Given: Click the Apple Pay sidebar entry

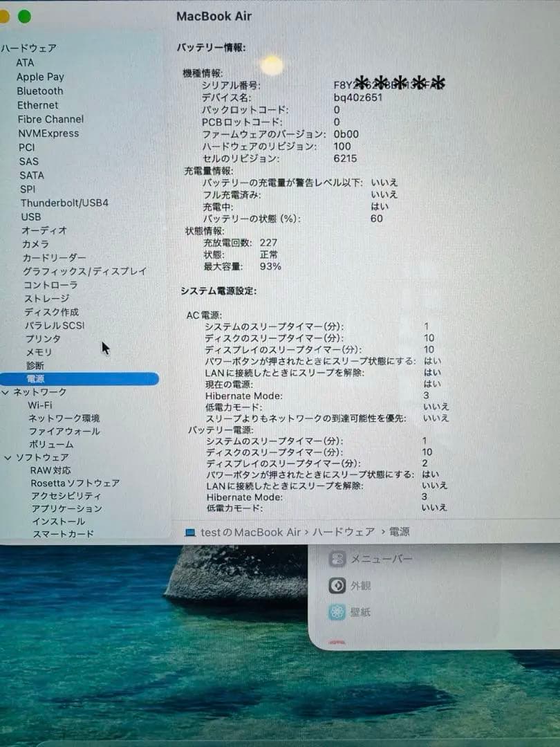Looking at the screenshot, I should (40, 77).
